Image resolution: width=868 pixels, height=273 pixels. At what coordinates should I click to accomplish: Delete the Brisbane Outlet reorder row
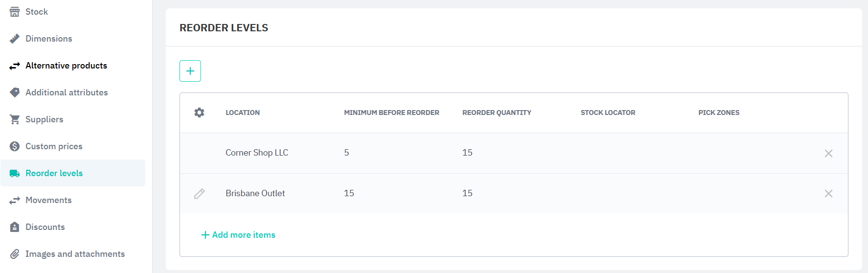coord(828,194)
